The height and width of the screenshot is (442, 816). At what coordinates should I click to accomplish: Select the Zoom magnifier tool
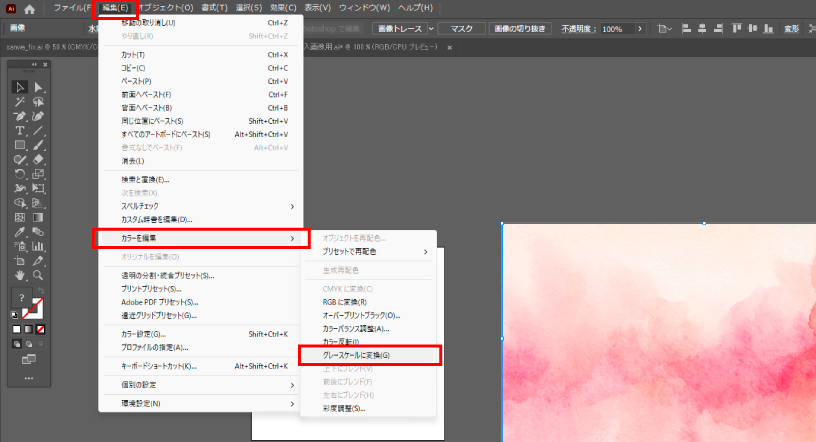[39, 274]
